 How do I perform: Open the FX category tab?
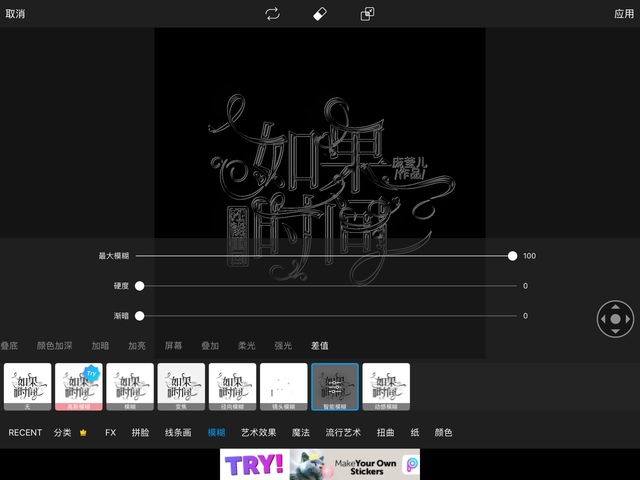(111, 433)
